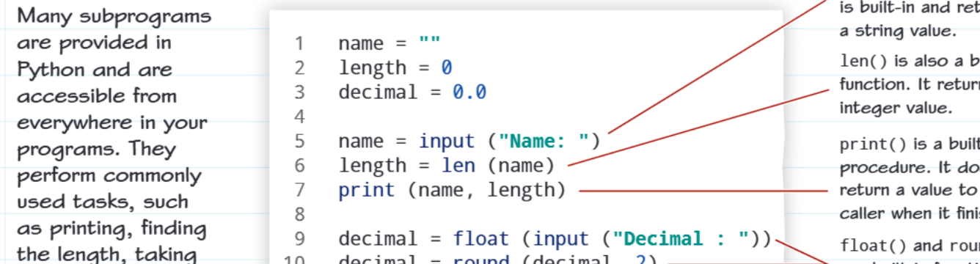
Task: Click the 'print() is a built' annotation
Action: [910, 144]
